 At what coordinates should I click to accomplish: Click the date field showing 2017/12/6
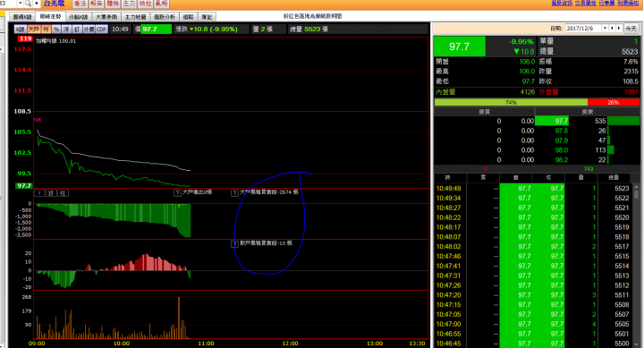click(x=583, y=28)
